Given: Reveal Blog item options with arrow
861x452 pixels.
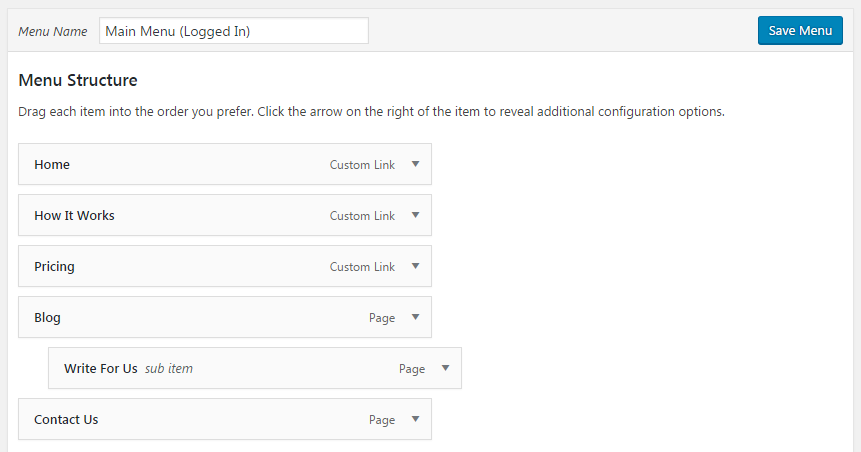Looking at the screenshot, I should pos(415,318).
